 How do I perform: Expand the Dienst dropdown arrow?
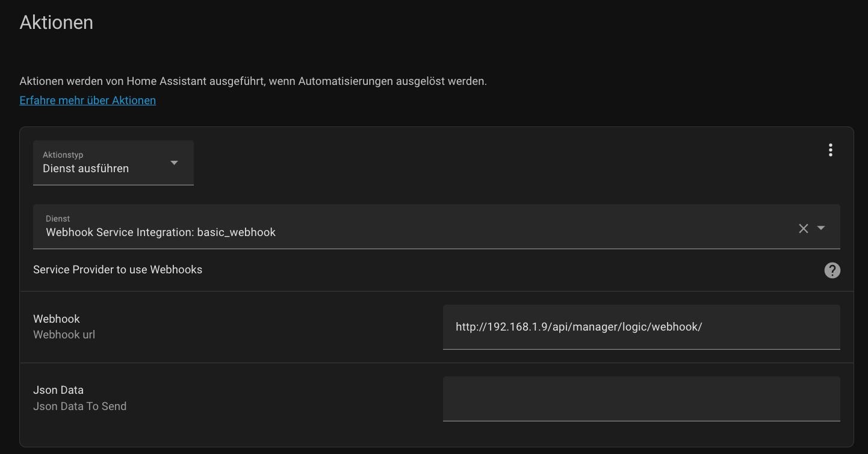coord(821,228)
